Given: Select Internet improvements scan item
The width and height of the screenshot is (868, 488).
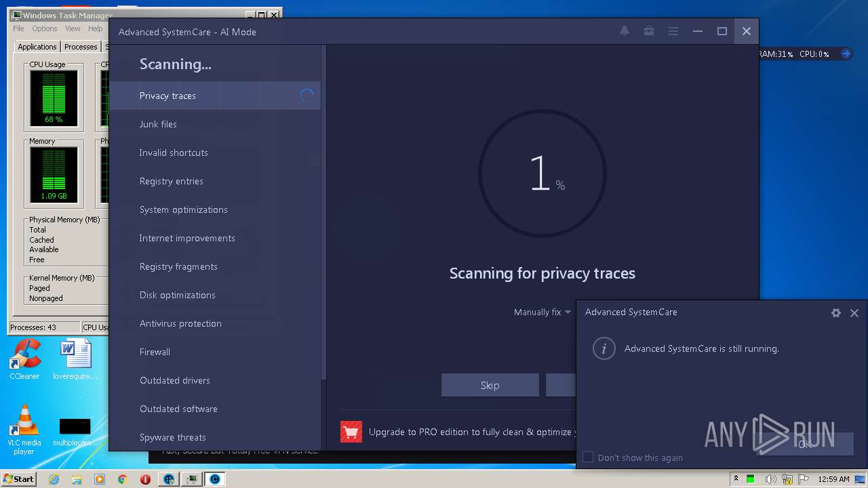Looking at the screenshot, I should tap(214, 238).
